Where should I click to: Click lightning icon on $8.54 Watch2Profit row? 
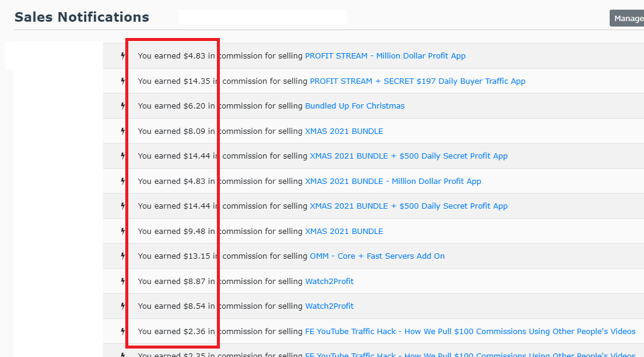point(123,306)
